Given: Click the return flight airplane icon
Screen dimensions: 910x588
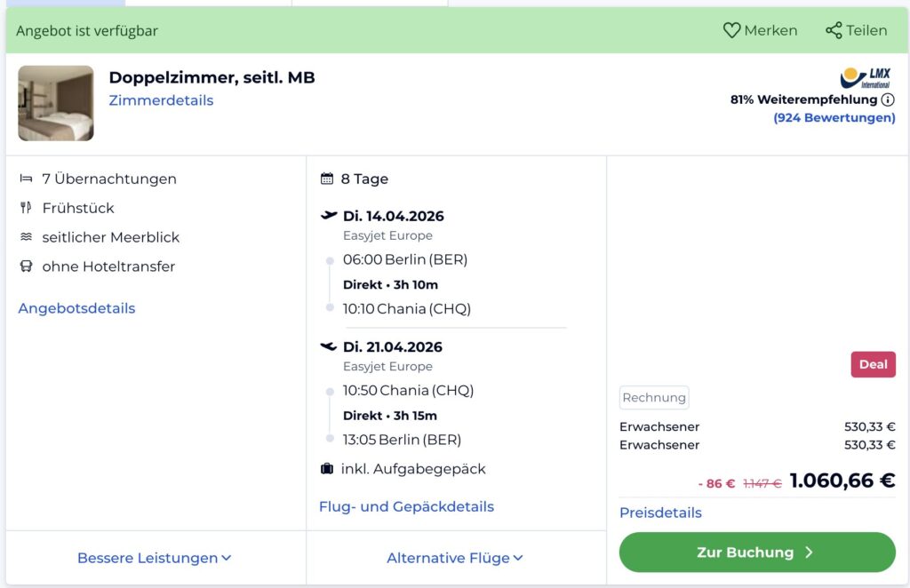Looking at the screenshot, I should 329,346.
